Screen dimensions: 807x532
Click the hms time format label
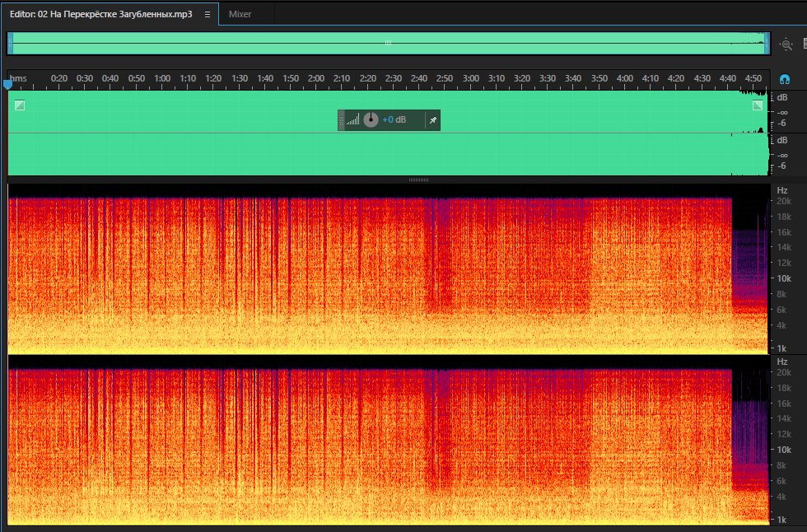[18, 78]
